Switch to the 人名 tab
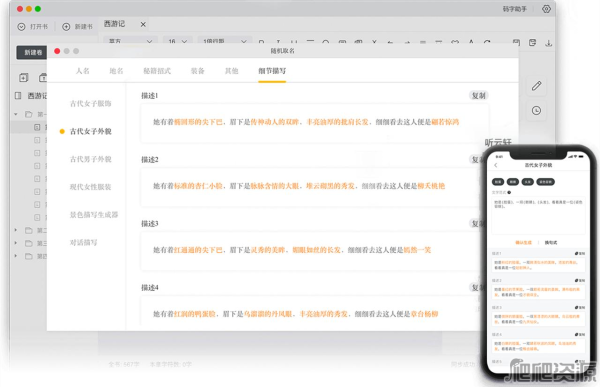 click(x=83, y=71)
